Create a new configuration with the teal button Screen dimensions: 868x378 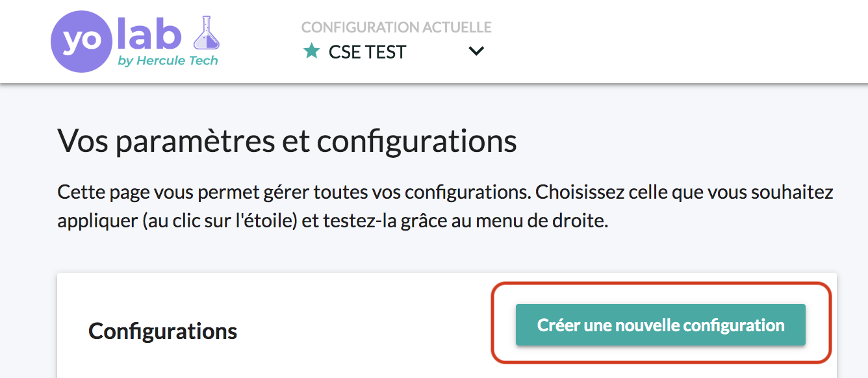click(661, 325)
